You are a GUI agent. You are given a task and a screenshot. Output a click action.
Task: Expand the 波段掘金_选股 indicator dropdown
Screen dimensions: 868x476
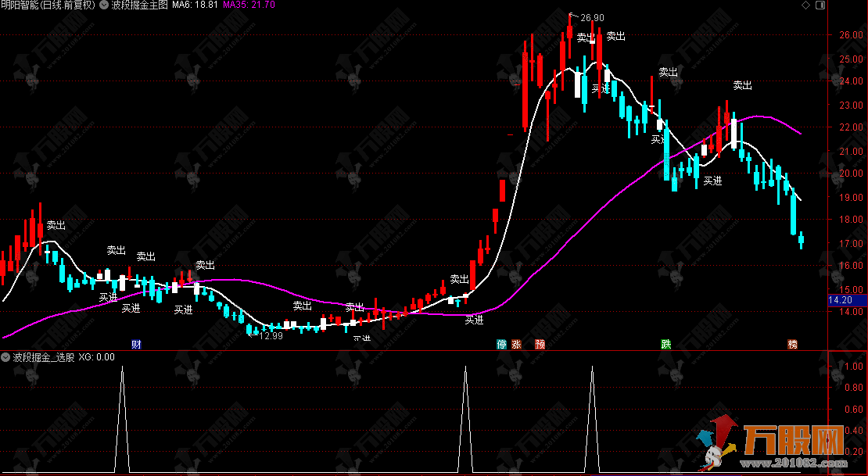(6, 357)
